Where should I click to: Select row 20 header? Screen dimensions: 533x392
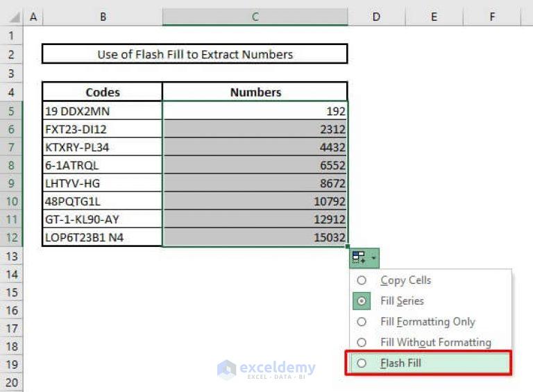click(x=11, y=382)
